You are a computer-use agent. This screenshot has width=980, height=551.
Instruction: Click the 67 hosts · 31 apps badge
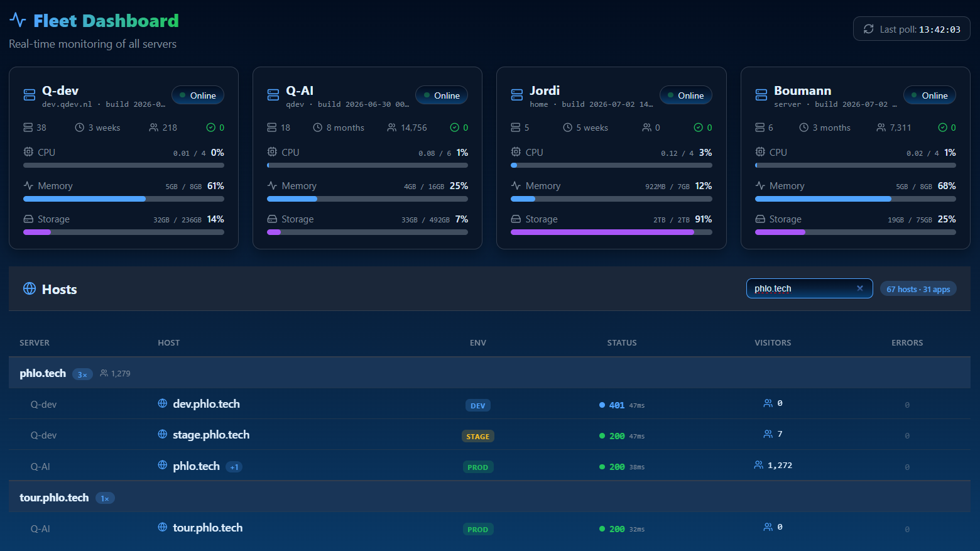click(x=918, y=289)
